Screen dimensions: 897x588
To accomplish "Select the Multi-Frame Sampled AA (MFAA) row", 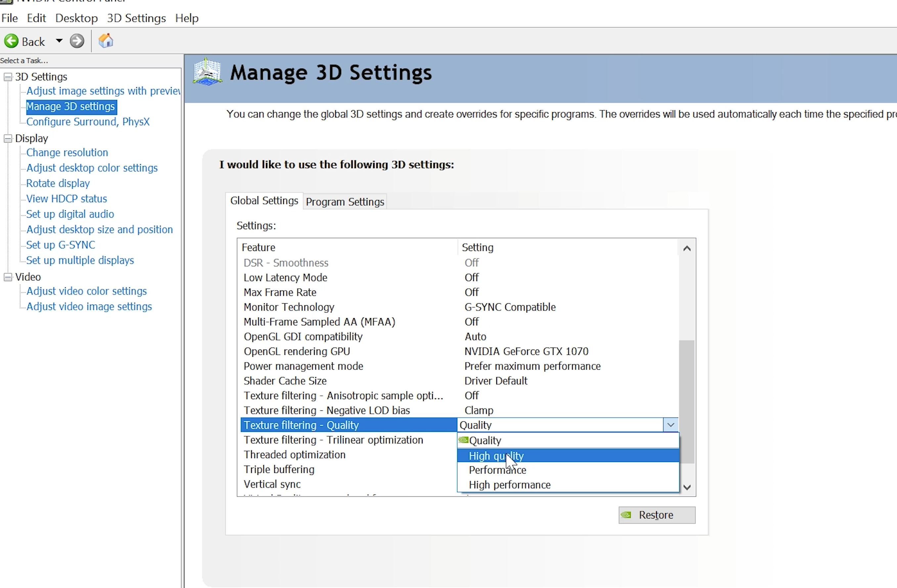I will pos(459,322).
